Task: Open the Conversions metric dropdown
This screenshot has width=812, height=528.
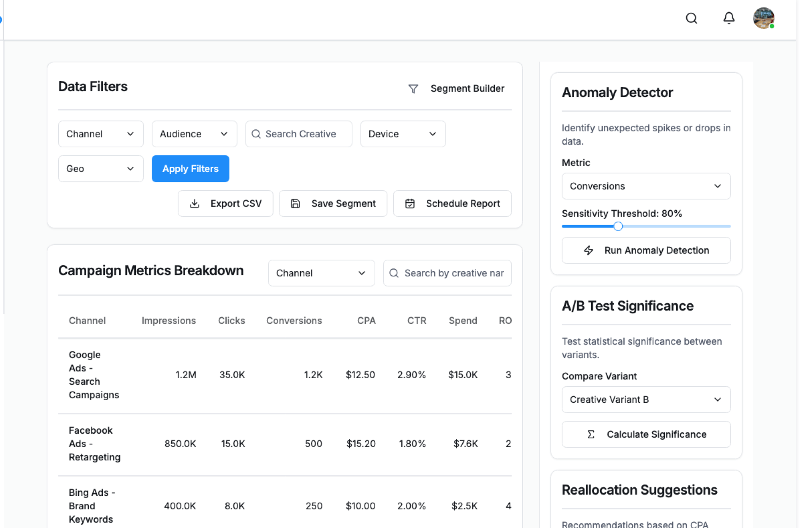Action: point(646,186)
